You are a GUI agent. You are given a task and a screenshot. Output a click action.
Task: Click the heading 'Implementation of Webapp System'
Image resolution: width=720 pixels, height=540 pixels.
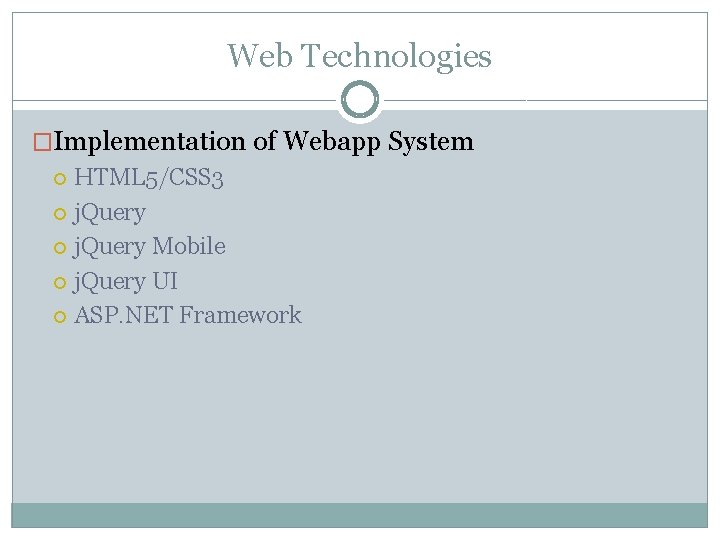[x=263, y=141]
